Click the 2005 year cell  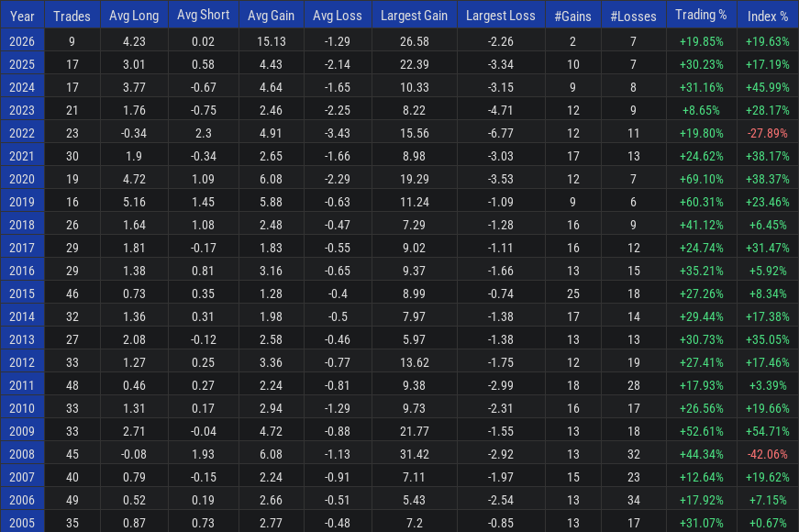[22, 522]
